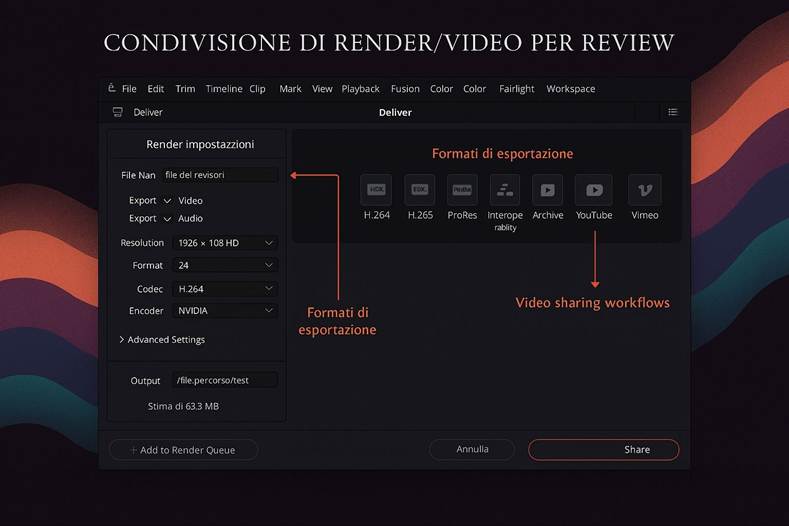789x526 pixels.
Task: Click the Stima di 63.3 MB text
Action: [183, 406]
